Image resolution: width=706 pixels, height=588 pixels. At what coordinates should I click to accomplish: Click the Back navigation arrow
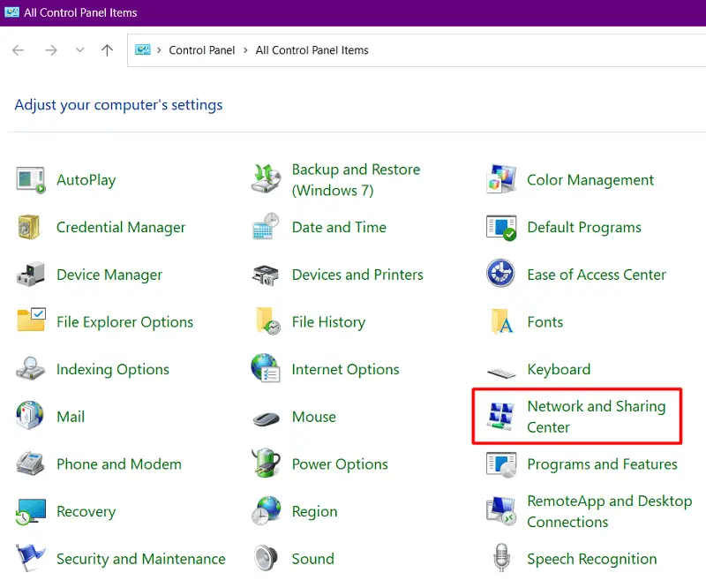pyautogui.click(x=19, y=50)
